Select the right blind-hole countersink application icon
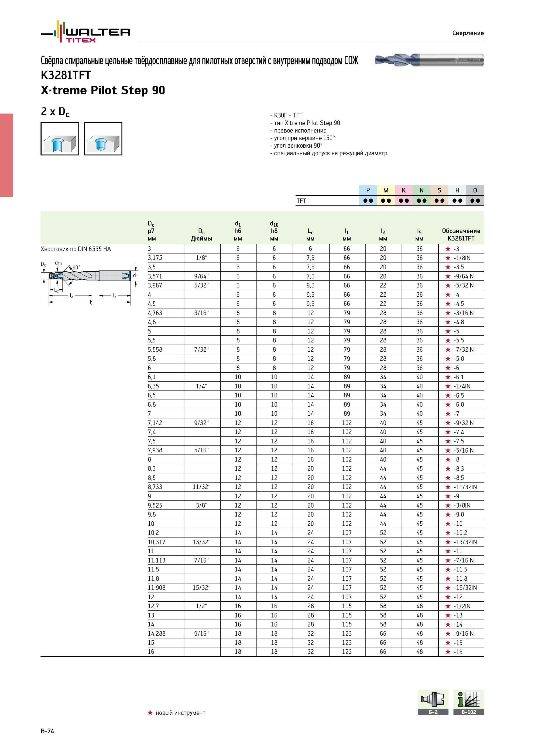The image size is (535, 756). point(103,139)
